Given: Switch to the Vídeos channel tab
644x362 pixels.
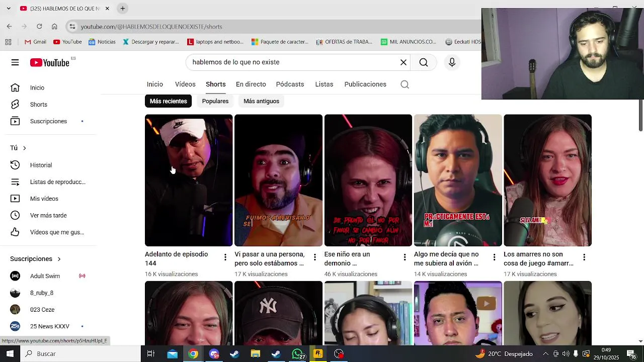Looking at the screenshot, I should [x=185, y=84].
